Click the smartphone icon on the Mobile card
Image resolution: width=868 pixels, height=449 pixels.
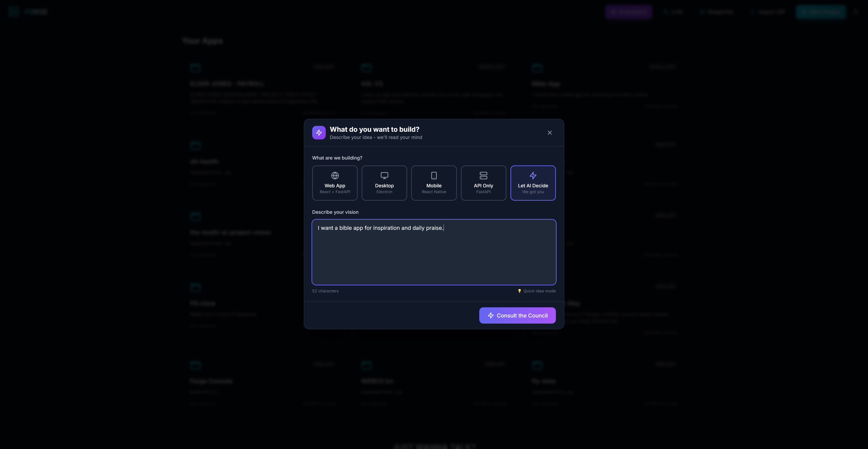coord(434,176)
